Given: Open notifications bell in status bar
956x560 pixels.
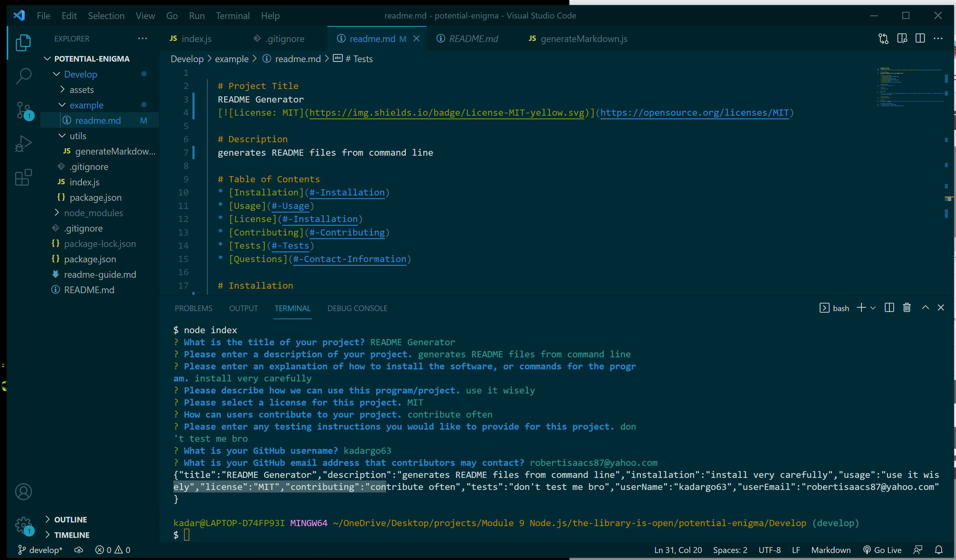Looking at the screenshot, I should tap(939, 550).
